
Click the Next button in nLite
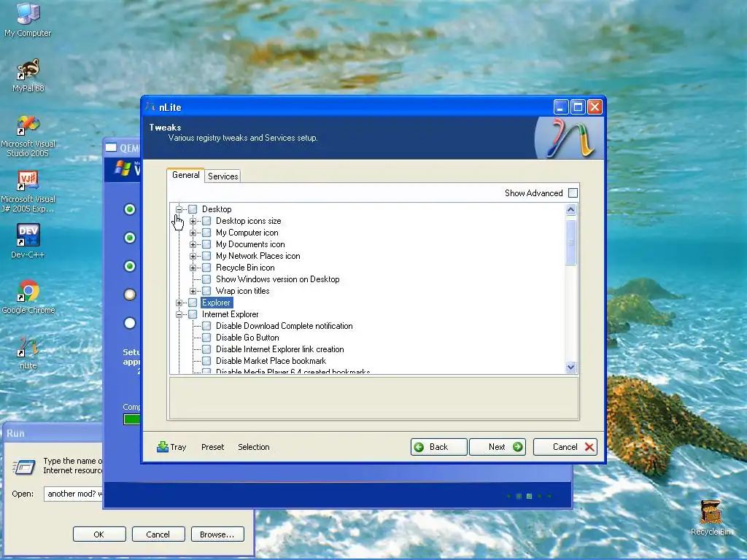(x=498, y=447)
